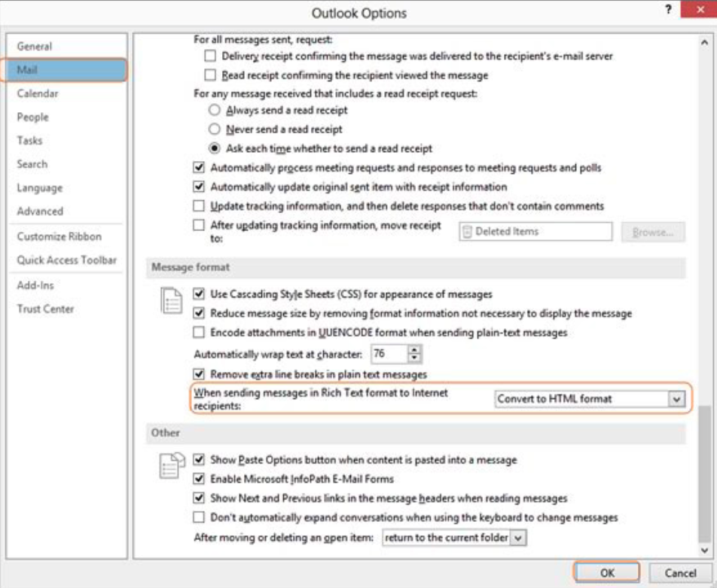The image size is (717, 588).
Task: Switch to the Advanced options category
Action: click(x=40, y=212)
